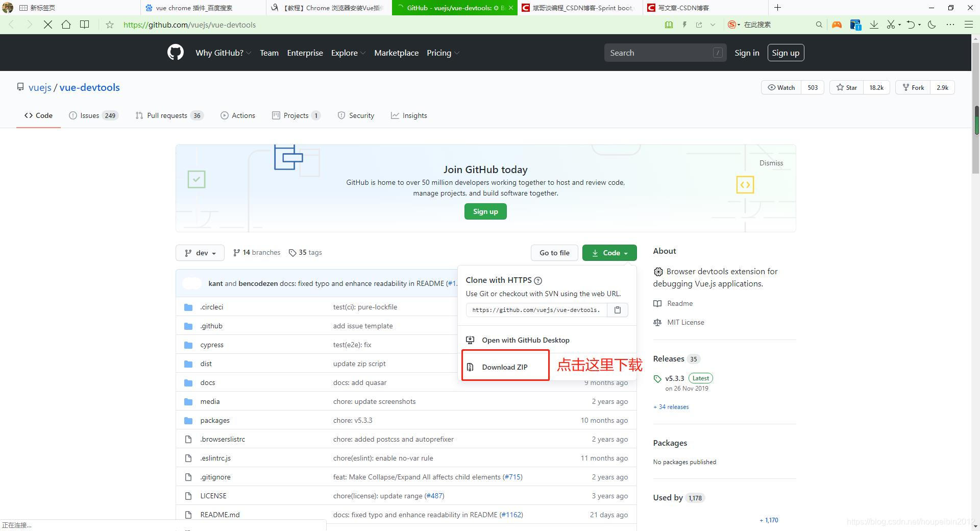The width and height of the screenshot is (980, 531).
Task: Open the browser game controller icon
Action: (x=837, y=25)
